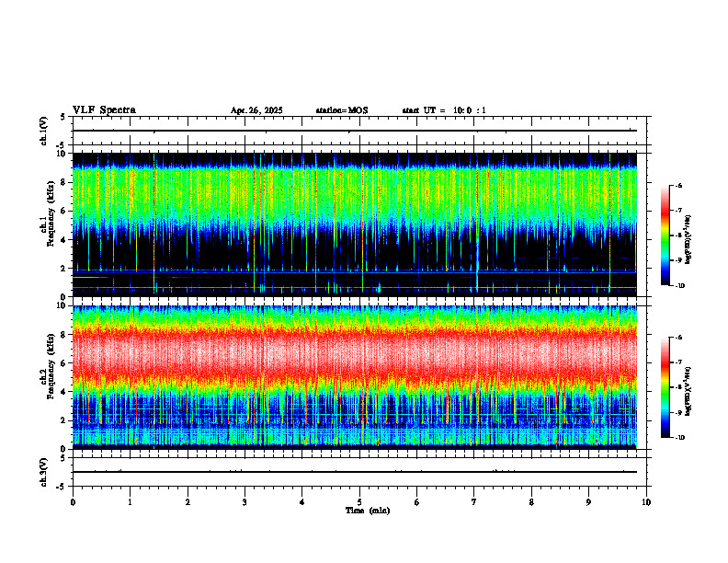Click the ch.1 frequency tick label "6"
Image resolution: width=728 pixels, height=563 pixels.
[x=64, y=212]
